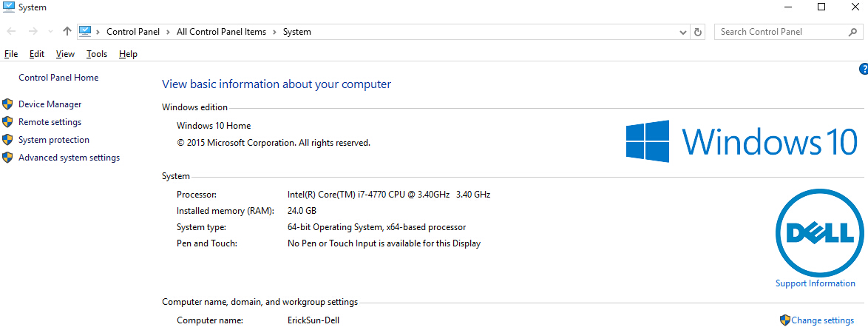Open the recent locations dropdown arrow
Screen dimensions: 868x330
point(50,32)
